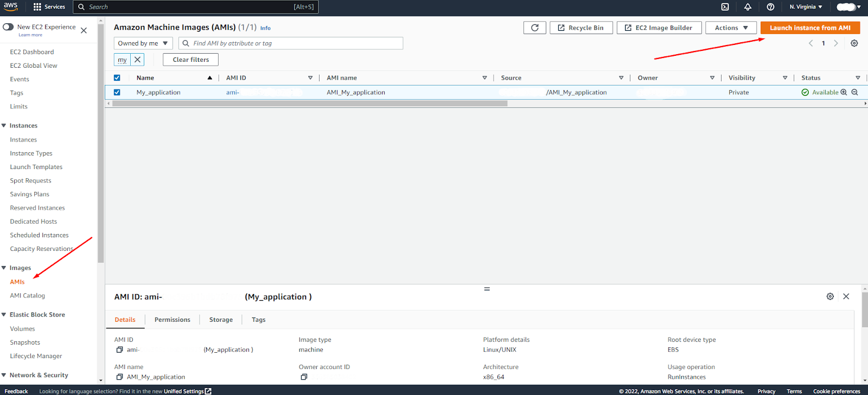The image size is (868, 395).
Task: Open Snapshots in the sidebar
Action: pyautogui.click(x=25, y=342)
